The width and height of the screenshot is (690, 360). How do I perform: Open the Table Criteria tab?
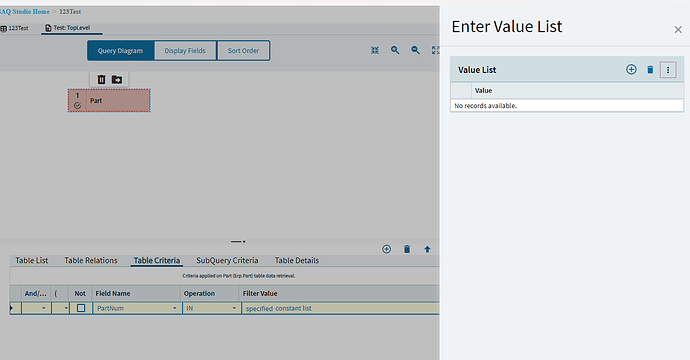click(x=157, y=261)
